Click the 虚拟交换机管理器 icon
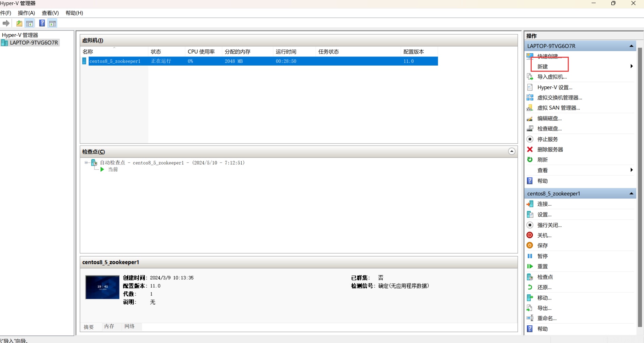 pyautogui.click(x=530, y=98)
